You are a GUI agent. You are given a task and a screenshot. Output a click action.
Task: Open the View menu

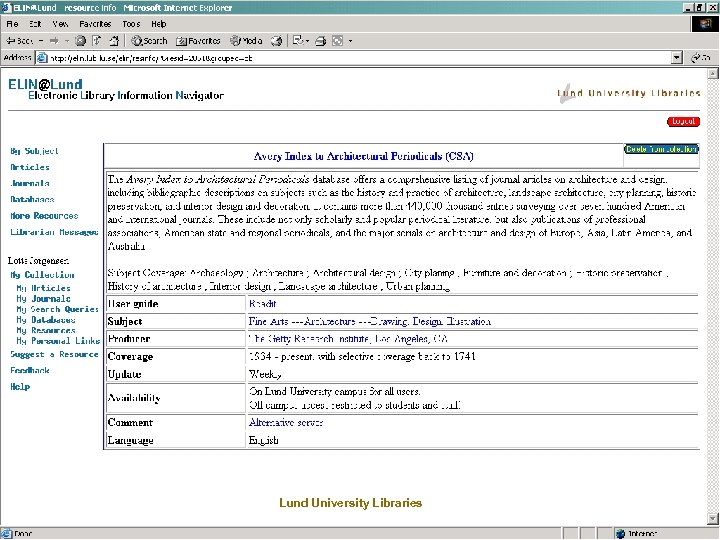point(60,24)
